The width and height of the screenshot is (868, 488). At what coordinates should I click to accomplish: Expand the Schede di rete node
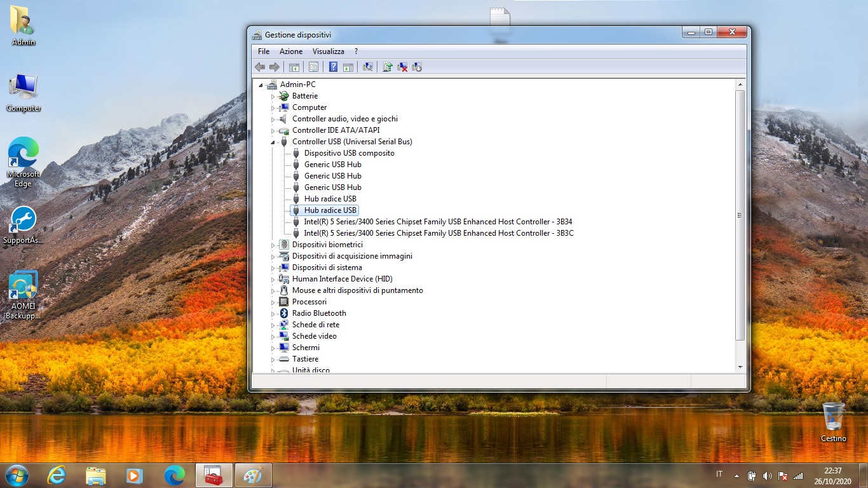click(273, 325)
